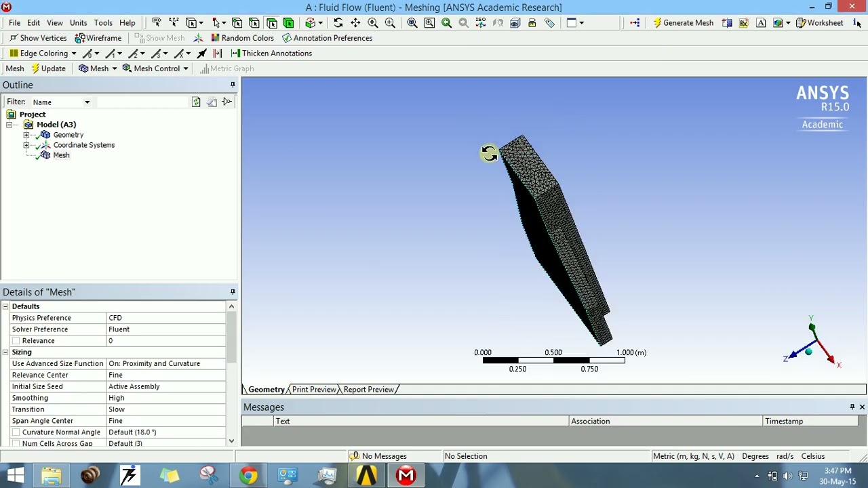
Task: Expand the Geometry tree node
Action: [26, 135]
